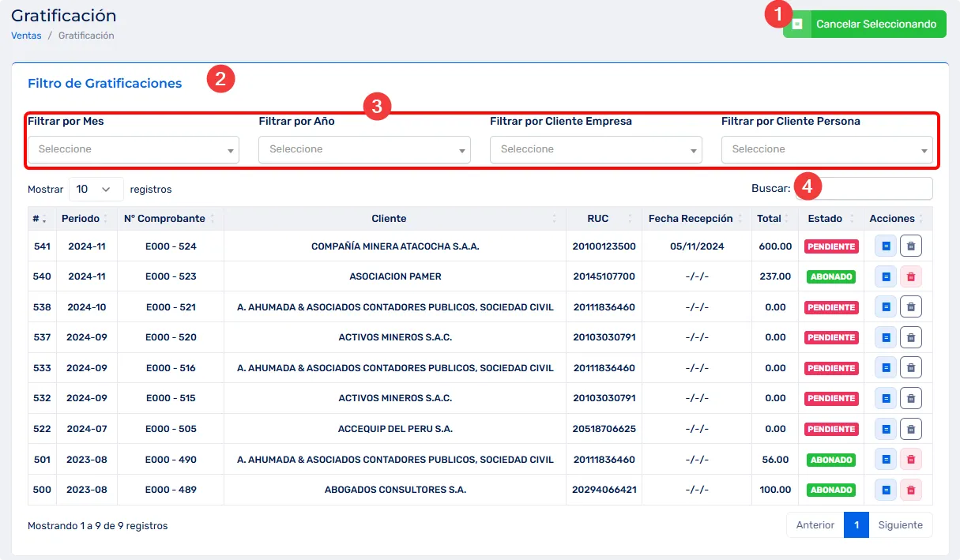Delete voucher E000 - 521 record
Viewport: 960px width, 560px height.
pos(911,307)
